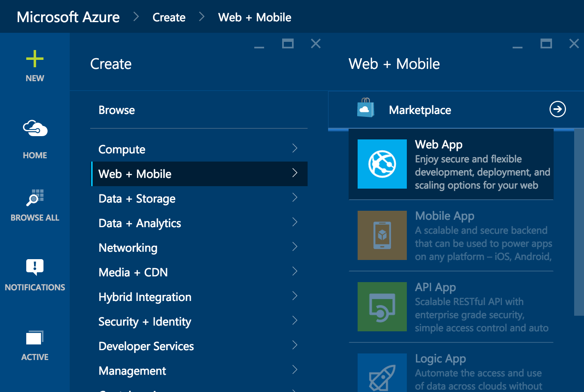Click the Browse heading in Create blade
The height and width of the screenshot is (392, 584).
pos(116,110)
